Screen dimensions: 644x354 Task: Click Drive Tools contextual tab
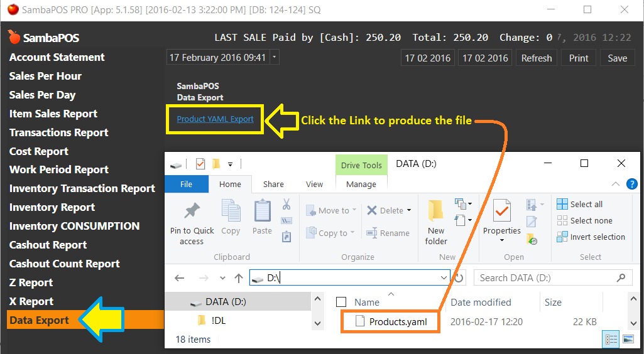tap(361, 165)
